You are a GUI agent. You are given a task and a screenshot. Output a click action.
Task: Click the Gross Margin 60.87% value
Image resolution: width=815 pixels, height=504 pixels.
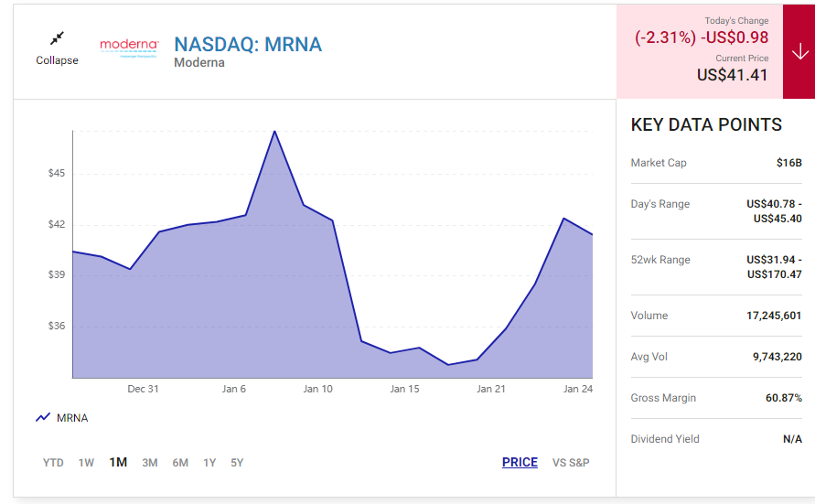pyautogui.click(x=783, y=398)
